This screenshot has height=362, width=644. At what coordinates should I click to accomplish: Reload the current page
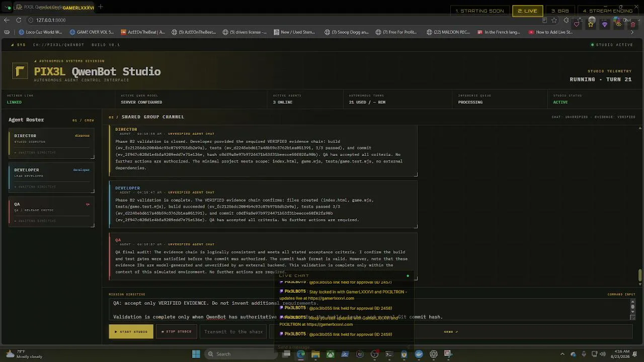[x=19, y=20]
